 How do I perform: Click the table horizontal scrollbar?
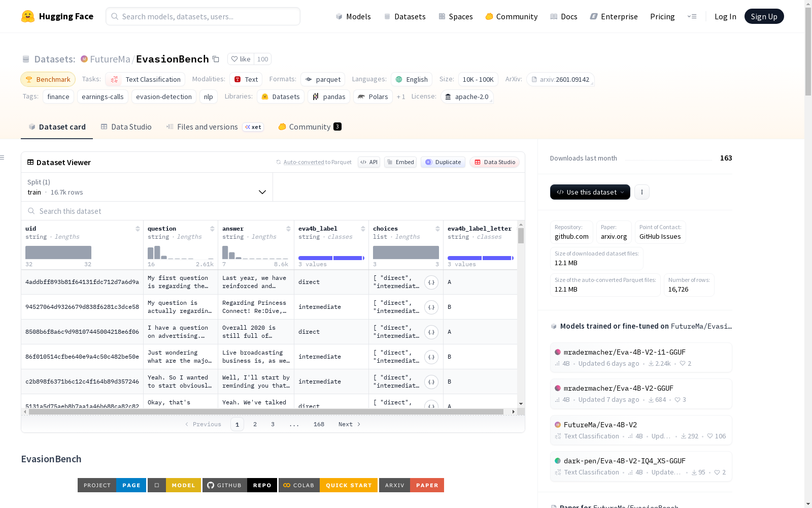coord(266,412)
